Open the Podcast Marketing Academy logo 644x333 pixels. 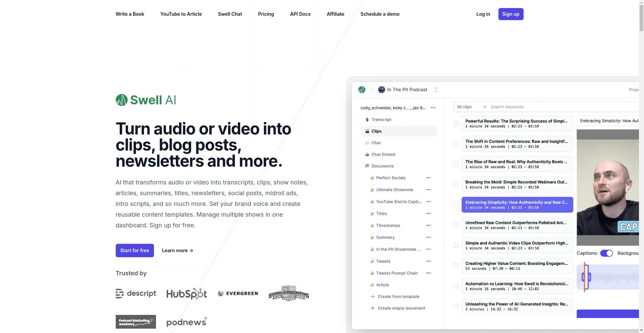136,322
